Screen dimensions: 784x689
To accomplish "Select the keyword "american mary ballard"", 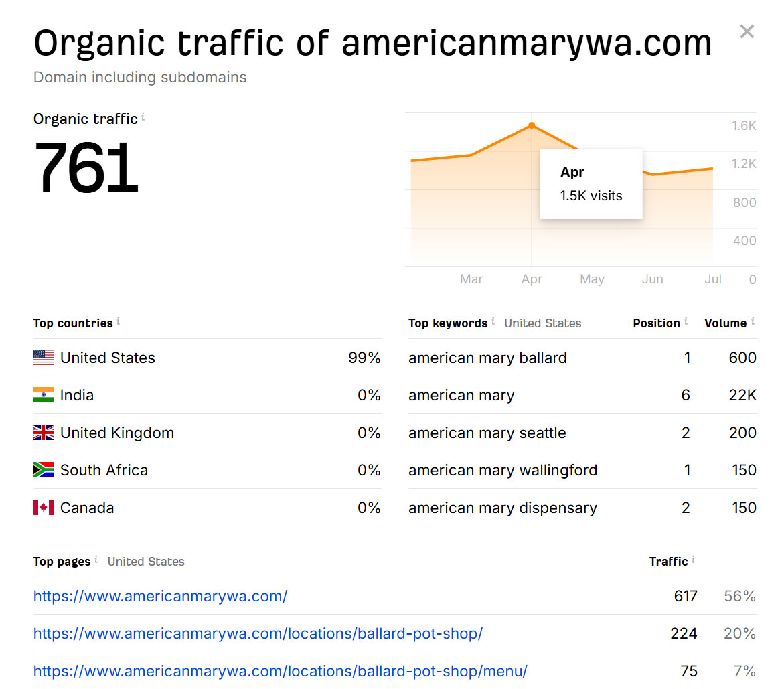I will pyautogui.click(x=487, y=358).
